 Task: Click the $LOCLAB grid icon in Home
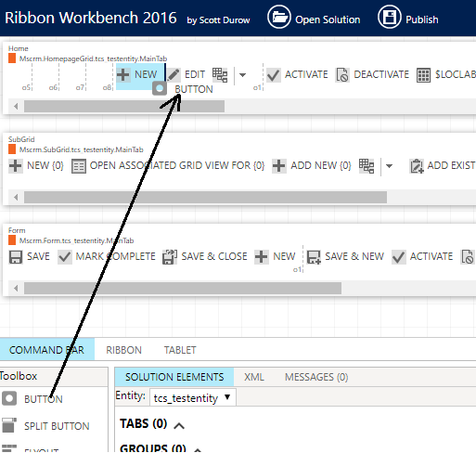[x=423, y=75]
